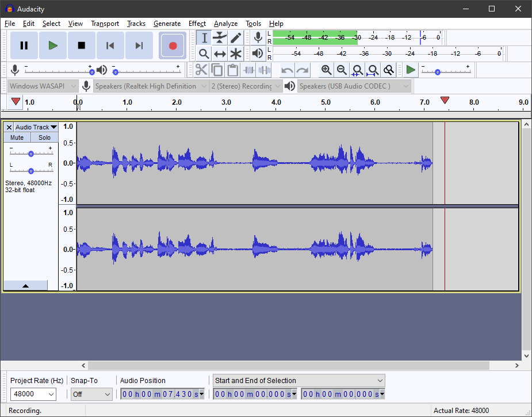Click the track gain slider knob
Viewport: 532px width, 417px height.
pyautogui.click(x=31, y=154)
